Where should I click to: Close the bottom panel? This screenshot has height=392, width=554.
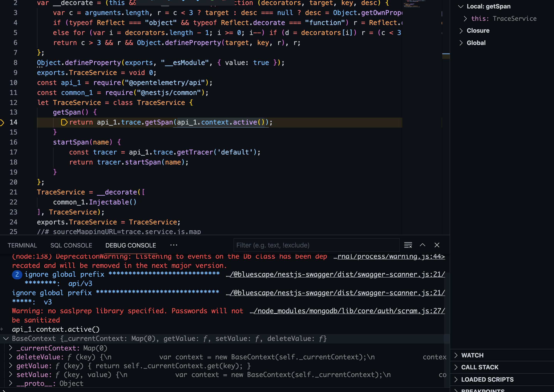click(437, 245)
